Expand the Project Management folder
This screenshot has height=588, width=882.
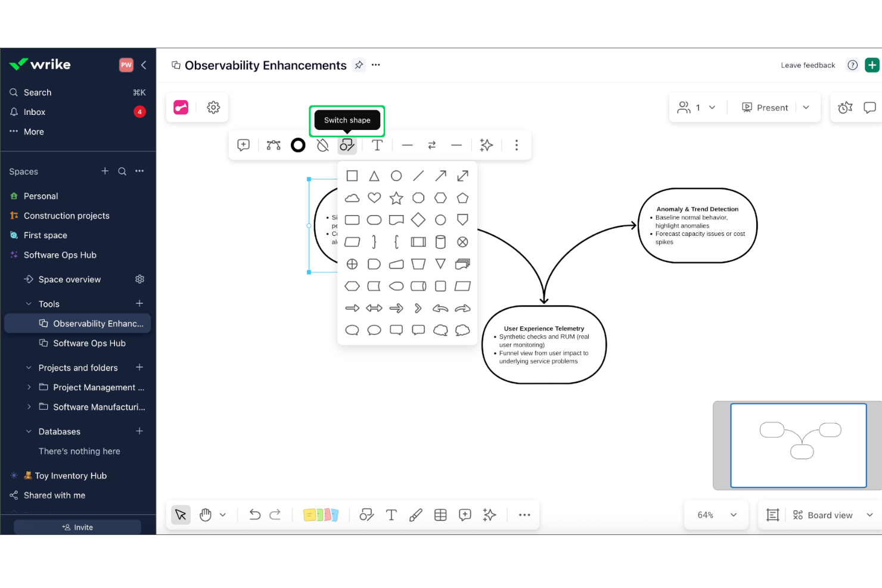tap(29, 387)
